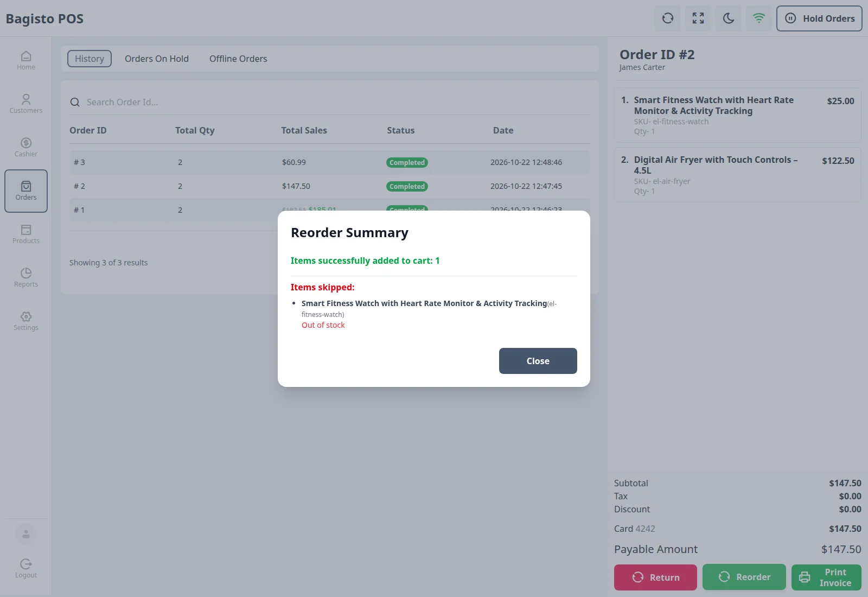
Task: Open Orders in sidebar
Action: (26, 191)
